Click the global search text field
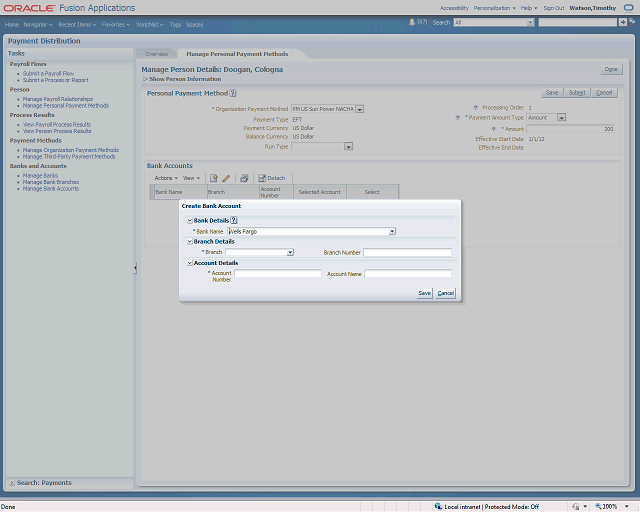 click(x=578, y=22)
